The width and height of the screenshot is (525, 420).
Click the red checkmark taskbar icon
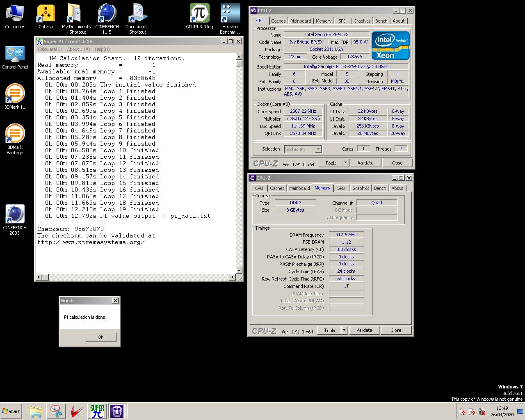(76, 411)
